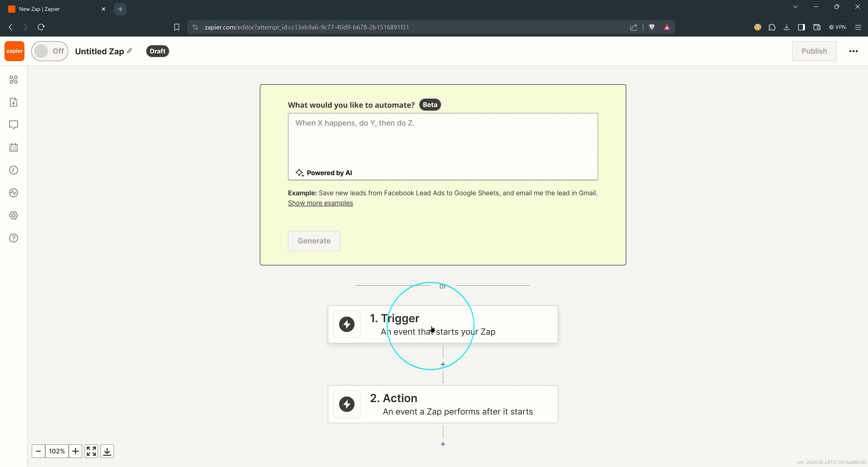Open the browser extensions puzzle icon

772,27
